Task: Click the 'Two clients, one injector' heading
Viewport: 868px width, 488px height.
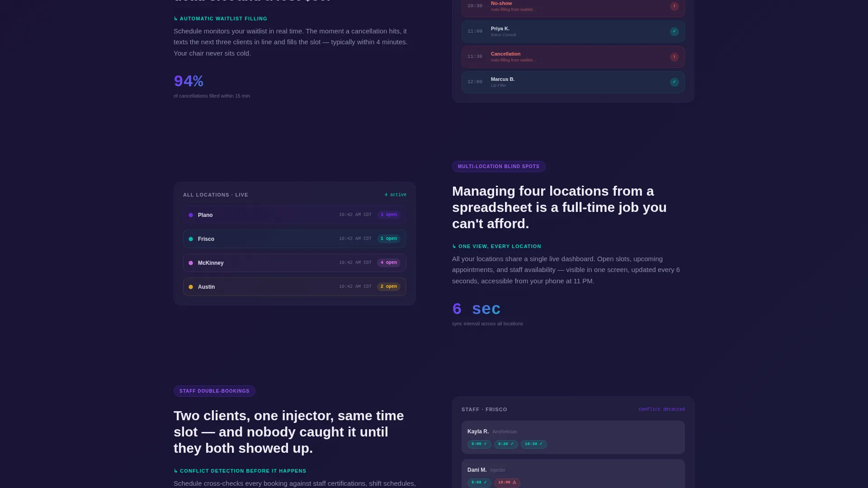Action: [x=289, y=432]
